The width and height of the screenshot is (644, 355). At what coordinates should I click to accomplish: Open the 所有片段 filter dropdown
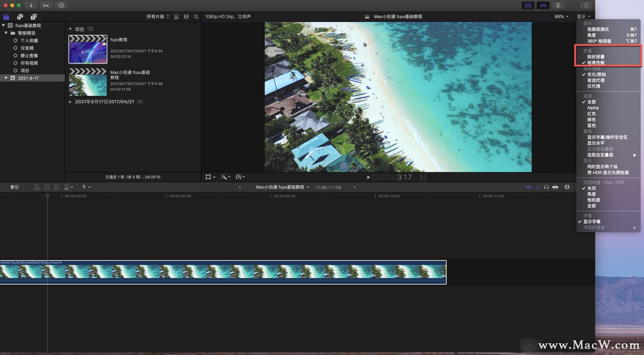(158, 17)
